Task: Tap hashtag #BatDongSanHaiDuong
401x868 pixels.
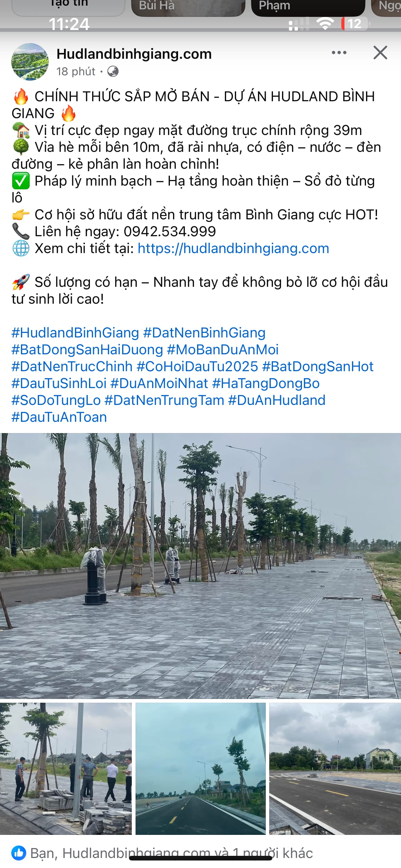Action: pyautogui.click(x=87, y=349)
